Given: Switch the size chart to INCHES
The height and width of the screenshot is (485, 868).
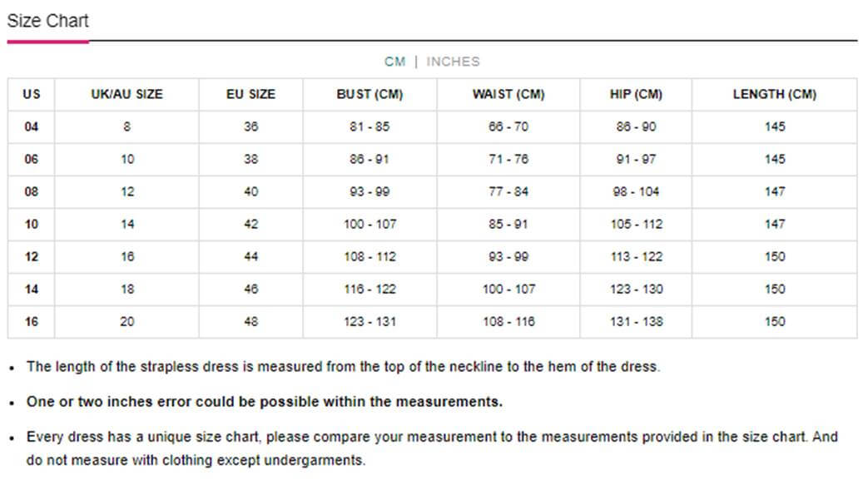Looking at the screenshot, I should tap(453, 62).
